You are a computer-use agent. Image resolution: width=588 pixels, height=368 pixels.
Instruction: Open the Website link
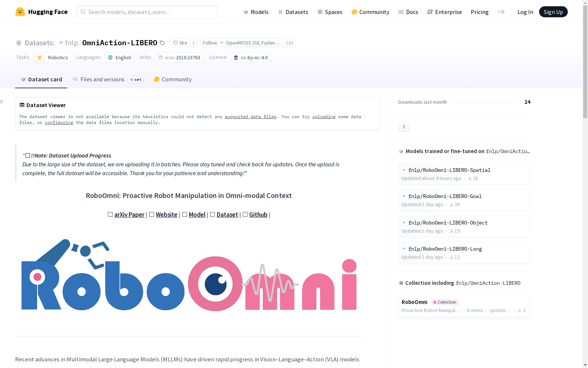pyautogui.click(x=166, y=215)
